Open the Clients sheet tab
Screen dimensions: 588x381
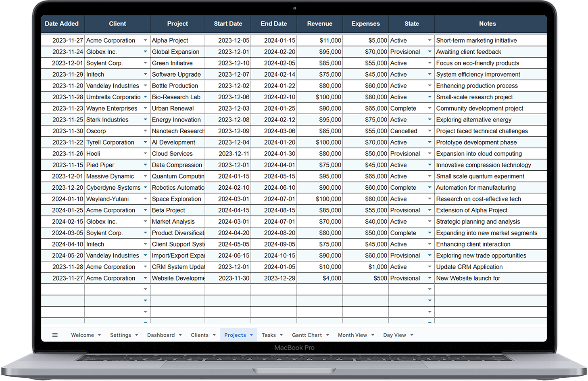pyautogui.click(x=200, y=335)
